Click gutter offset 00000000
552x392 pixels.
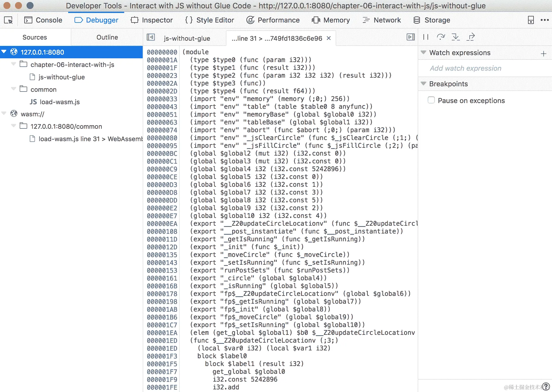click(x=162, y=52)
